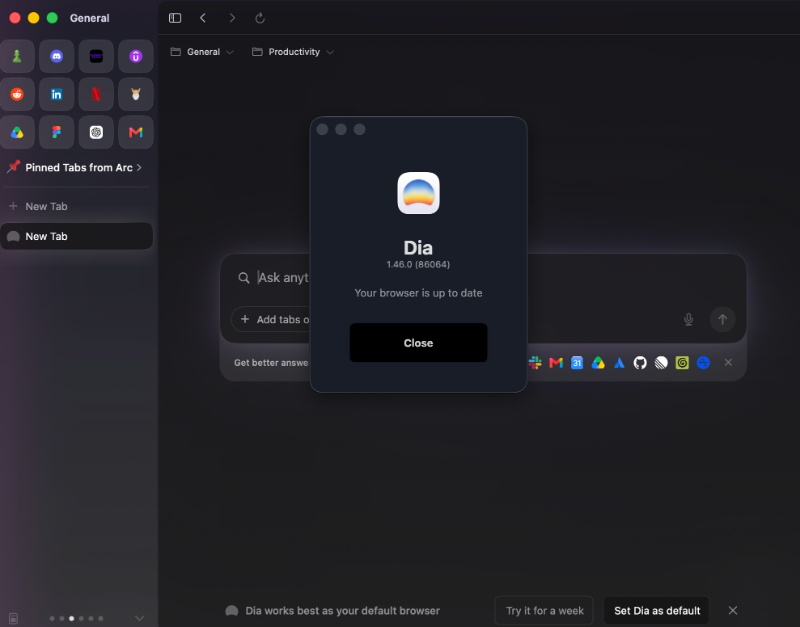Open the Chess.com pawn favorite
This screenshot has width=800, height=627.
point(17,56)
